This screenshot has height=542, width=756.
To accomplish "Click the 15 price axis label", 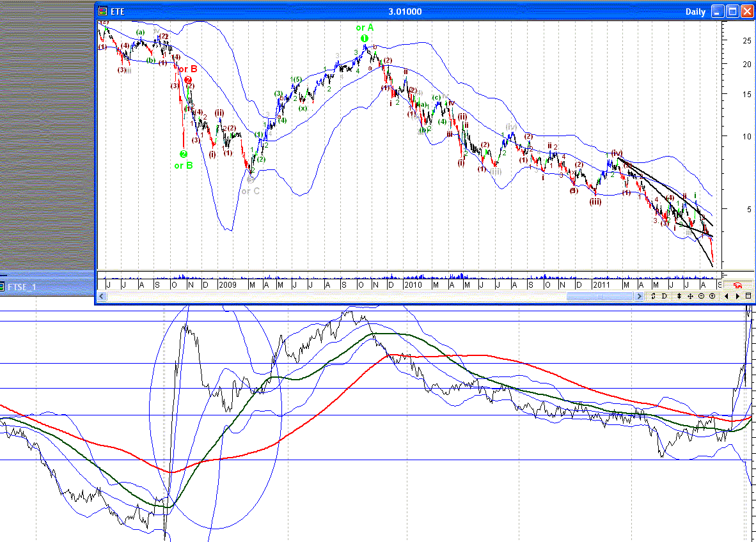I will coord(747,95).
